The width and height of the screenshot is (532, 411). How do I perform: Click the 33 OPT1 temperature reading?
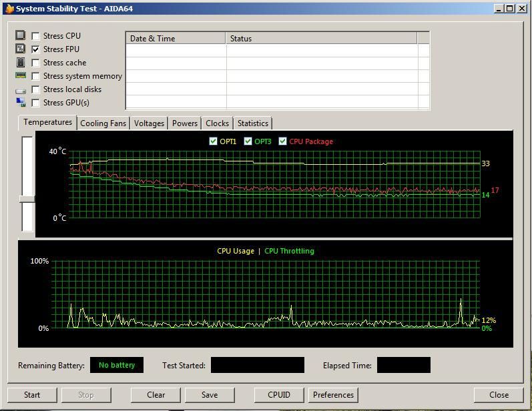485,163
